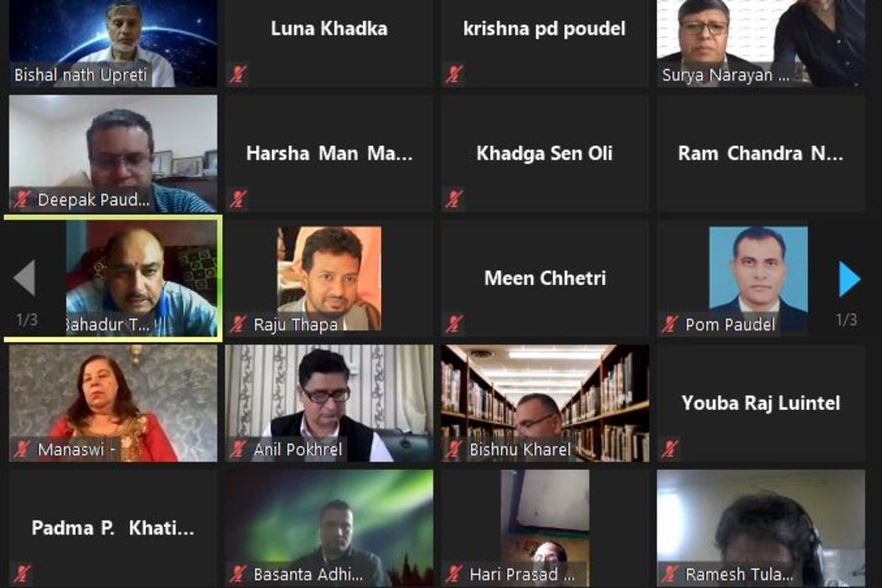Click Luna Khadka's muted microphone icon
882x588 pixels.
click(x=238, y=74)
